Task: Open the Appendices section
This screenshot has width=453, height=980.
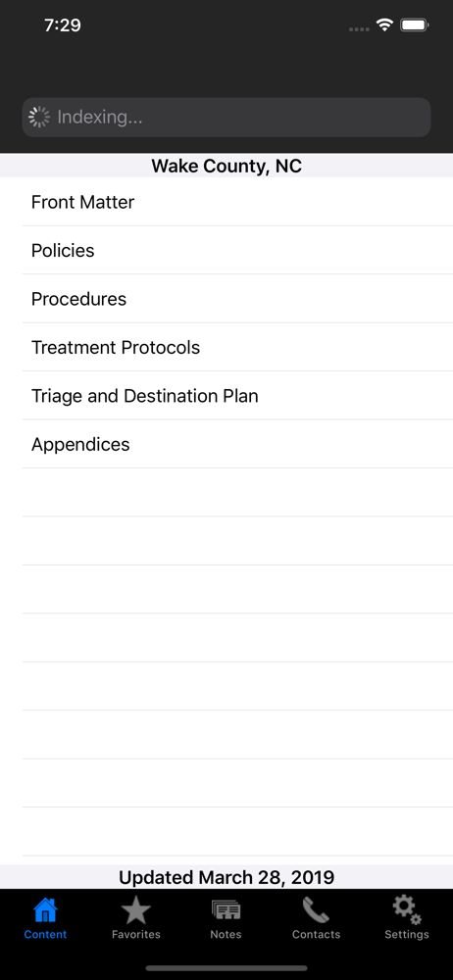Action: [237, 444]
